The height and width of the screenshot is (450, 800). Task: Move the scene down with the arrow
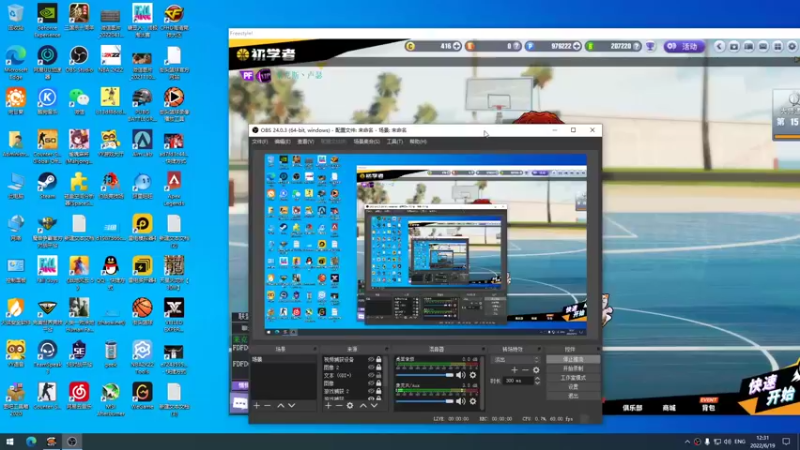click(291, 406)
